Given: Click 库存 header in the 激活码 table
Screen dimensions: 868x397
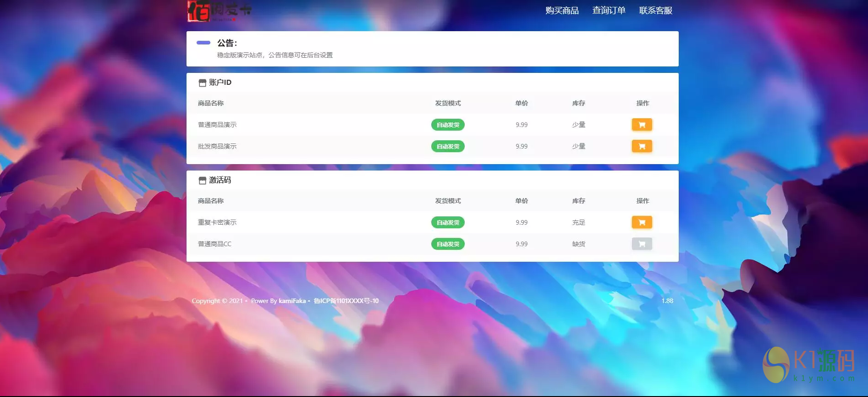Looking at the screenshot, I should [x=578, y=201].
